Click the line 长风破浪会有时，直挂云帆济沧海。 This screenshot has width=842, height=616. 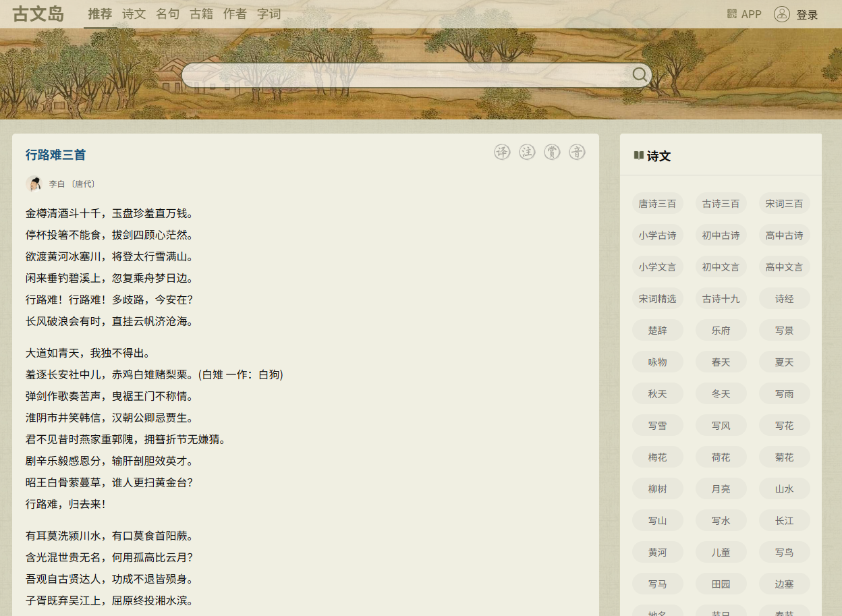(110, 322)
